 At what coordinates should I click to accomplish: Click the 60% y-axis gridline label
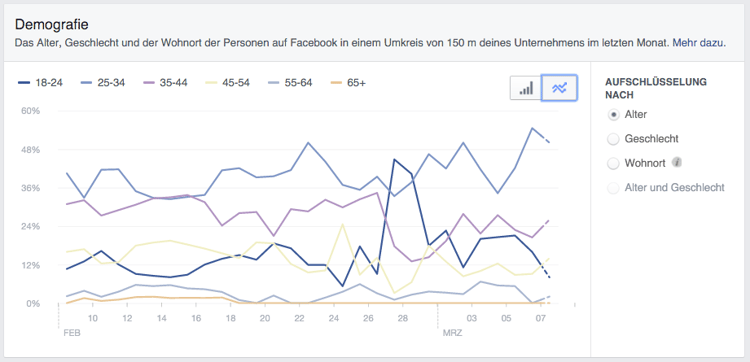pyautogui.click(x=30, y=110)
